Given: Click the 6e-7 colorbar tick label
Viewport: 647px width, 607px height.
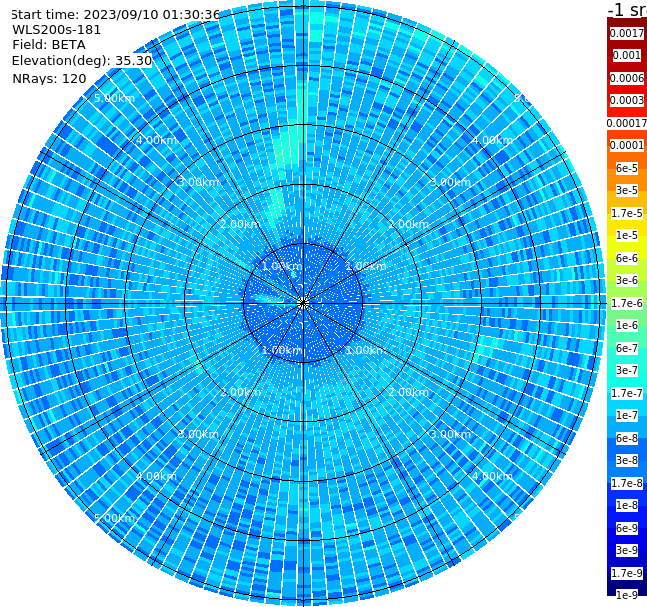Looking at the screenshot, I should point(627,348).
